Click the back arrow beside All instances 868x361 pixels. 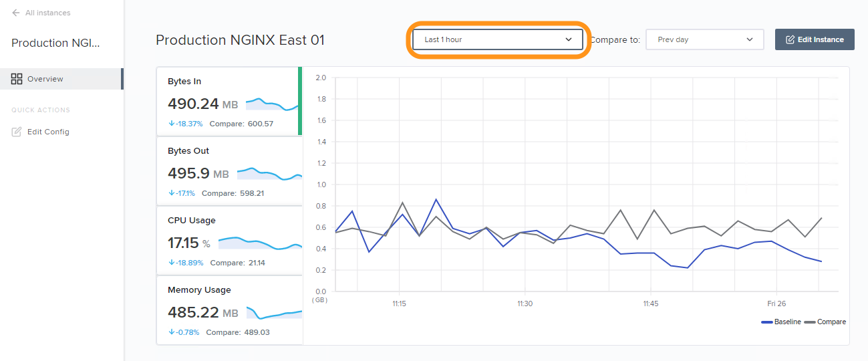[x=16, y=13]
